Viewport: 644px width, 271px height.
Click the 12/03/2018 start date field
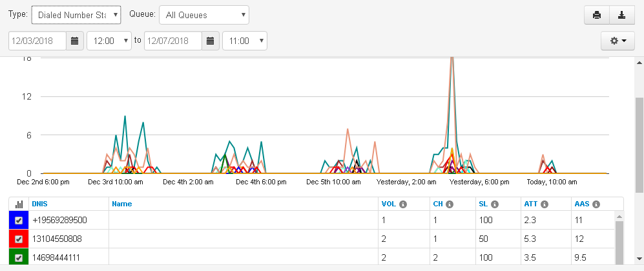click(x=37, y=41)
